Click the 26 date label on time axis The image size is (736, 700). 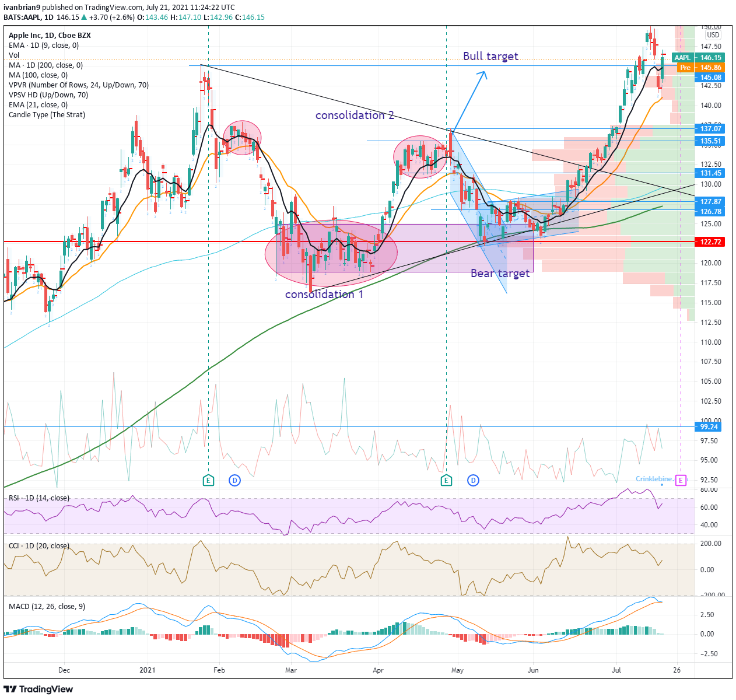click(x=677, y=671)
